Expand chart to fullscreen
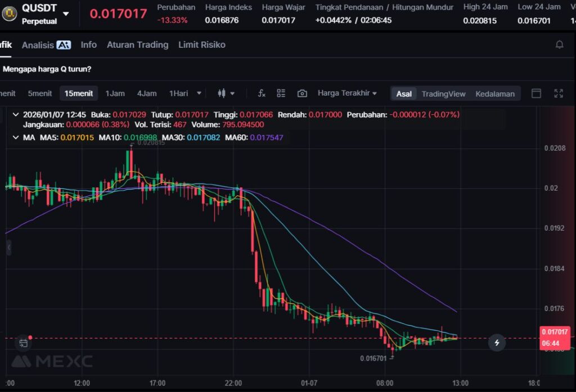Image resolution: width=576 pixels, height=392 pixels. [x=559, y=93]
